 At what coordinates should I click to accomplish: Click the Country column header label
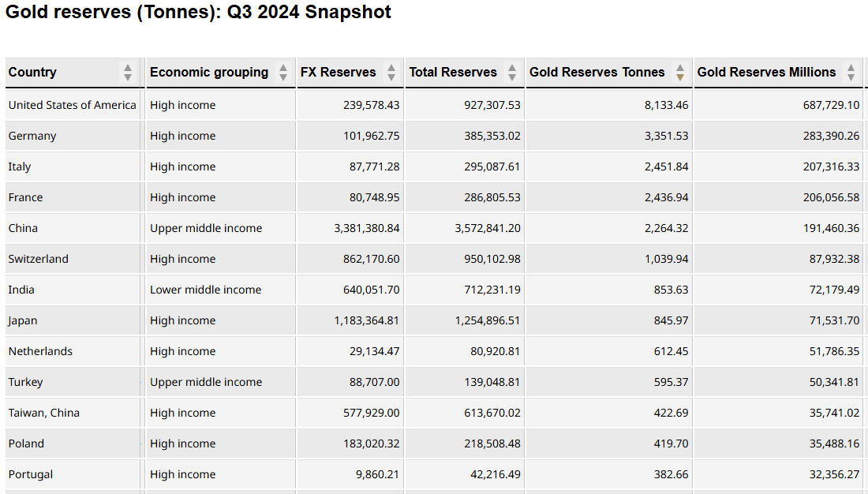tap(32, 73)
